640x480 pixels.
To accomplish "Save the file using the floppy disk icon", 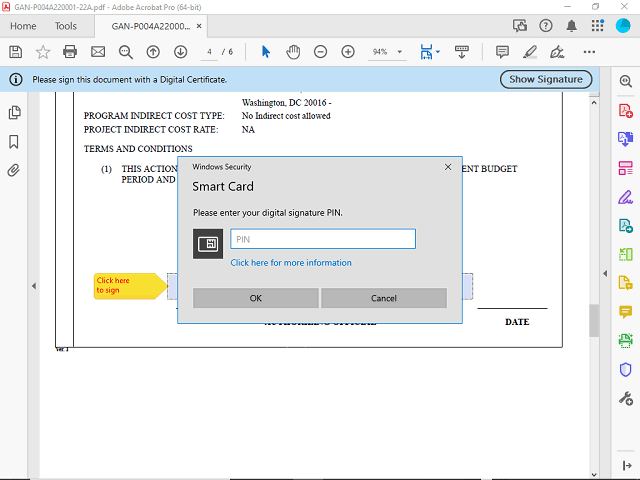I will coord(16,52).
